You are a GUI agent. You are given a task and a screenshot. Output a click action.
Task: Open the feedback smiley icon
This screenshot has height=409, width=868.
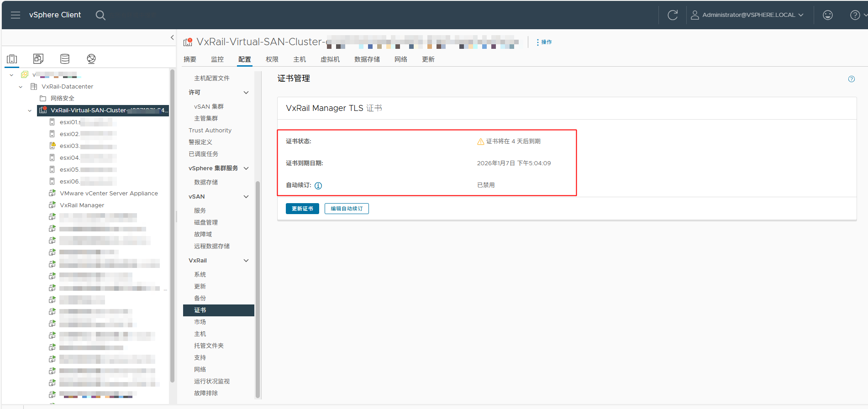click(x=828, y=15)
